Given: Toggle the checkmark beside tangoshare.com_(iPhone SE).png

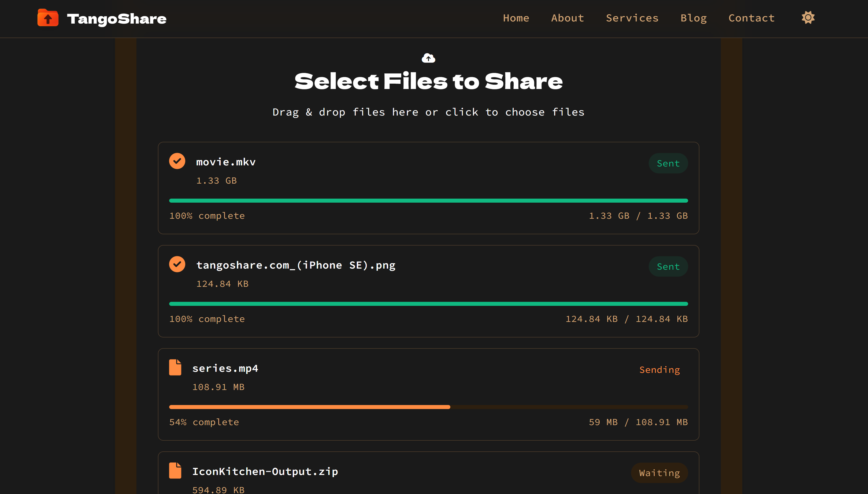Looking at the screenshot, I should click(177, 264).
